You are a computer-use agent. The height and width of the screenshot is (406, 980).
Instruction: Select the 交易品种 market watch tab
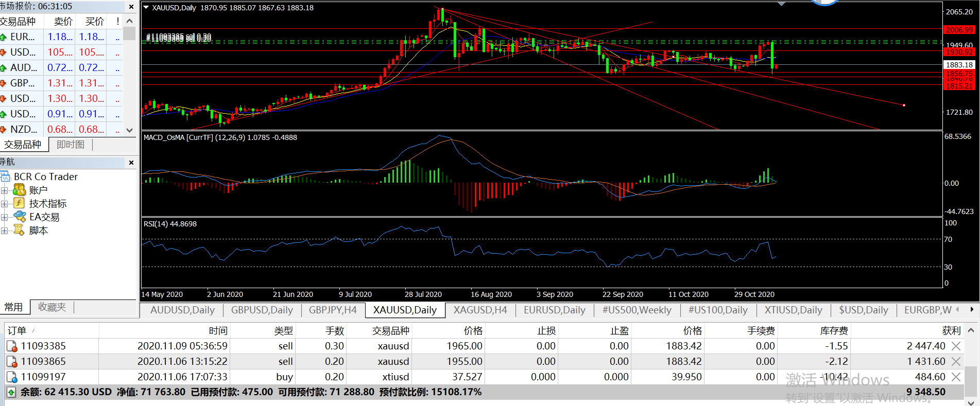[23, 145]
